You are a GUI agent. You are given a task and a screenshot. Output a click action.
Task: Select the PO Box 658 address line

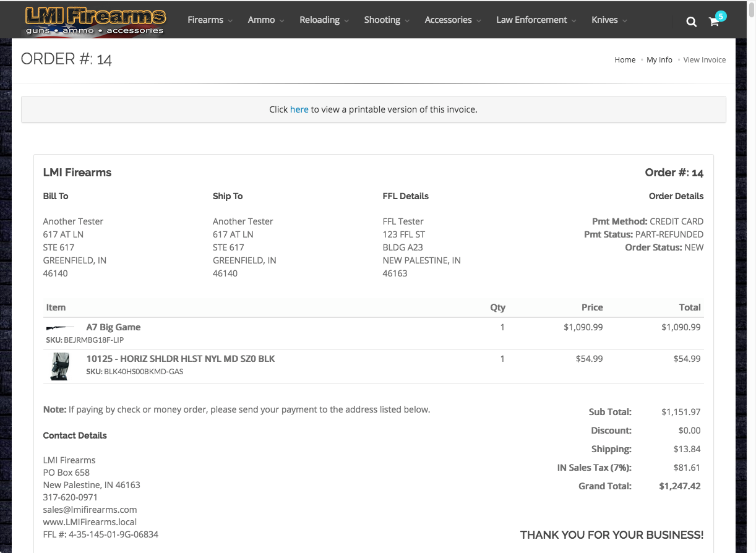pos(66,473)
